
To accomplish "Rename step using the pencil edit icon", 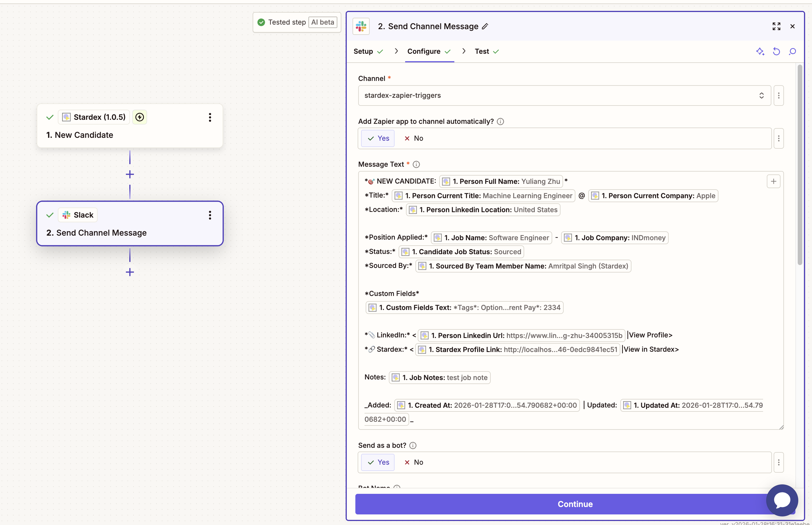I will [x=485, y=26].
